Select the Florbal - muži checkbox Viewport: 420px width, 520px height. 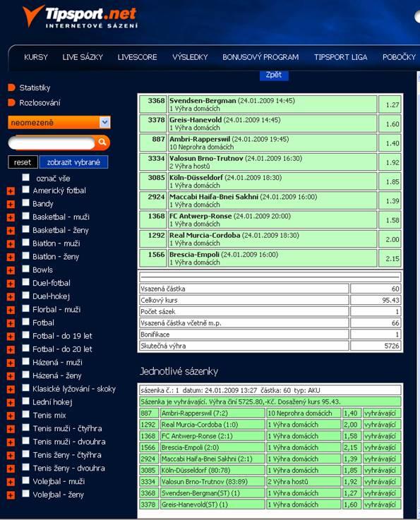pos(26,308)
